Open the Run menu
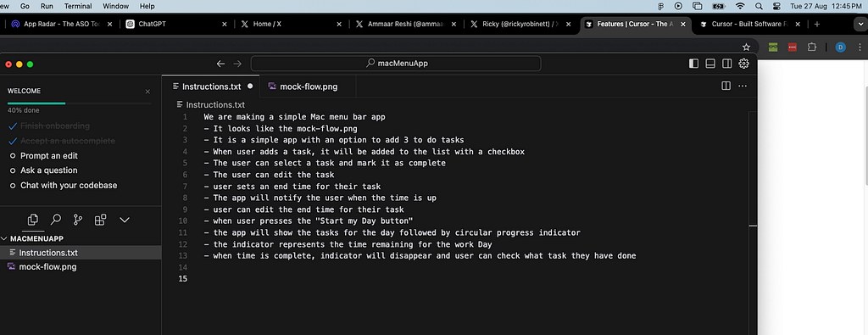This screenshot has height=335, width=868. (47, 6)
